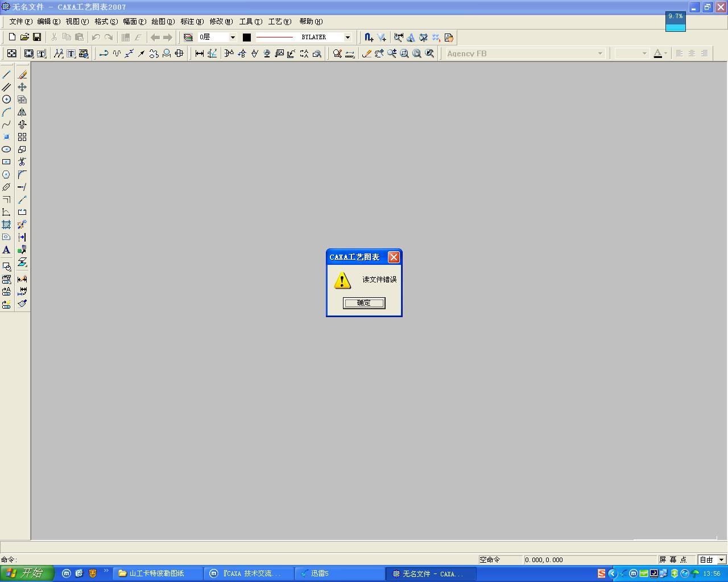Open a file using the folder icon
This screenshot has width=728, height=582.
(24, 38)
